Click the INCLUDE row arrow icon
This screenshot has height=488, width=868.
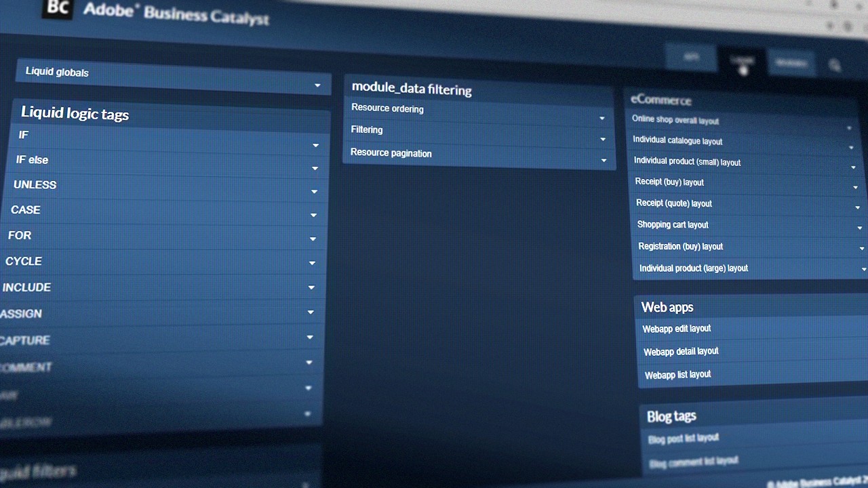coord(312,287)
